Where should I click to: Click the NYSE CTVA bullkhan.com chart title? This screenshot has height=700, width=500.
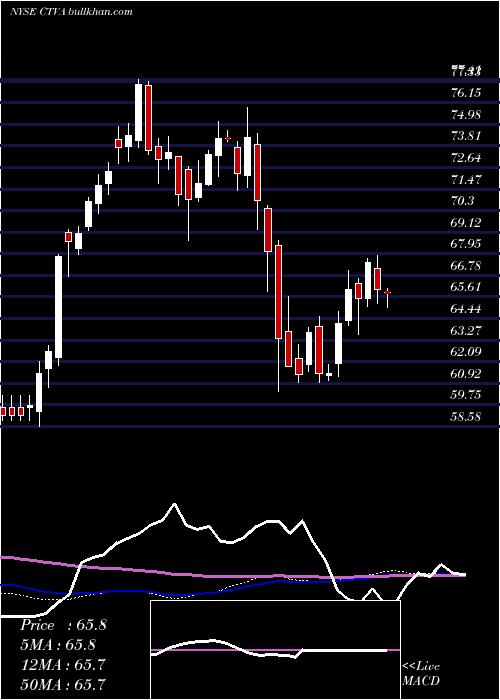pos(71,12)
